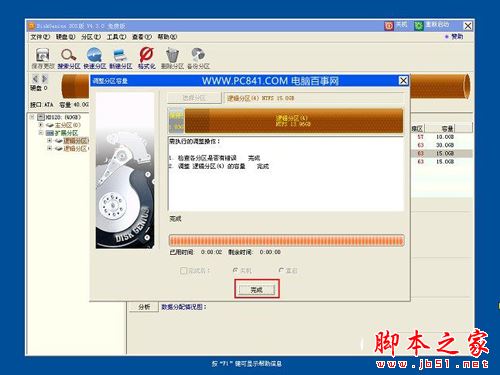Open the 帮助 menu in menu bar
Image resolution: width=500 pixels, height=375 pixels.
pyautogui.click(x=167, y=37)
